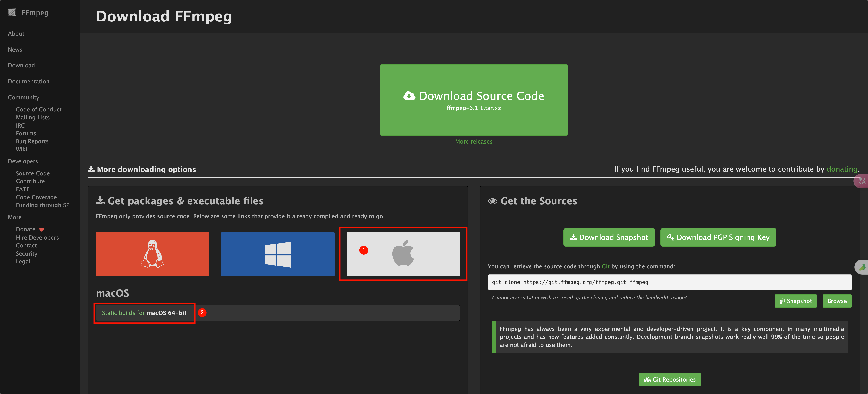Open Download in sidebar
The width and height of the screenshot is (868, 394).
tap(21, 65)
